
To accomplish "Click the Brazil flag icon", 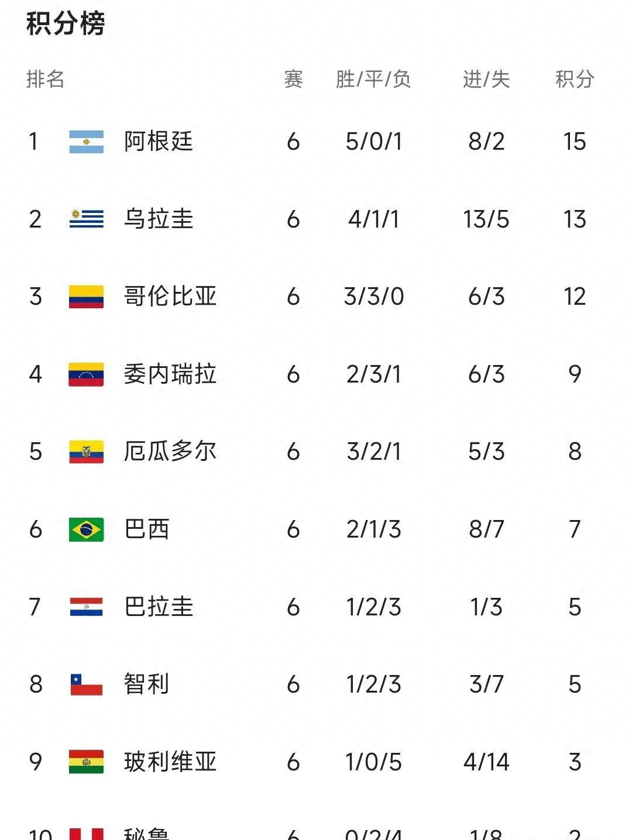I will [x=86, y=529].
